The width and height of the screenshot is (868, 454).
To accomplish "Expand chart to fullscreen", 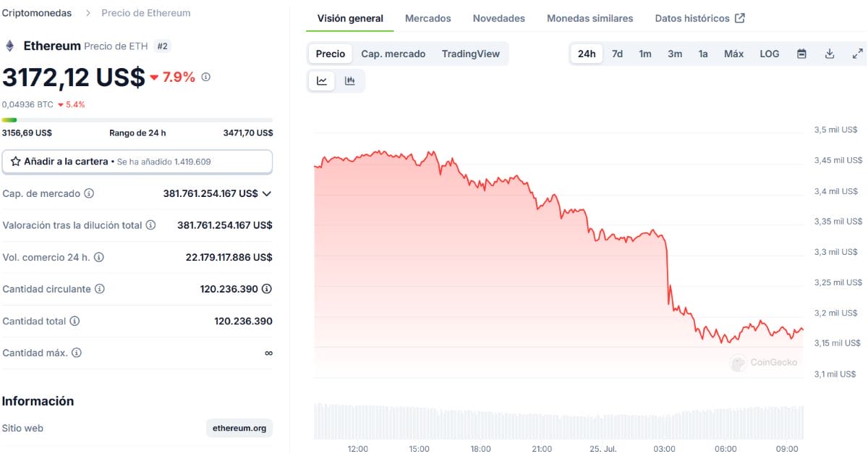I will (858, 54).
